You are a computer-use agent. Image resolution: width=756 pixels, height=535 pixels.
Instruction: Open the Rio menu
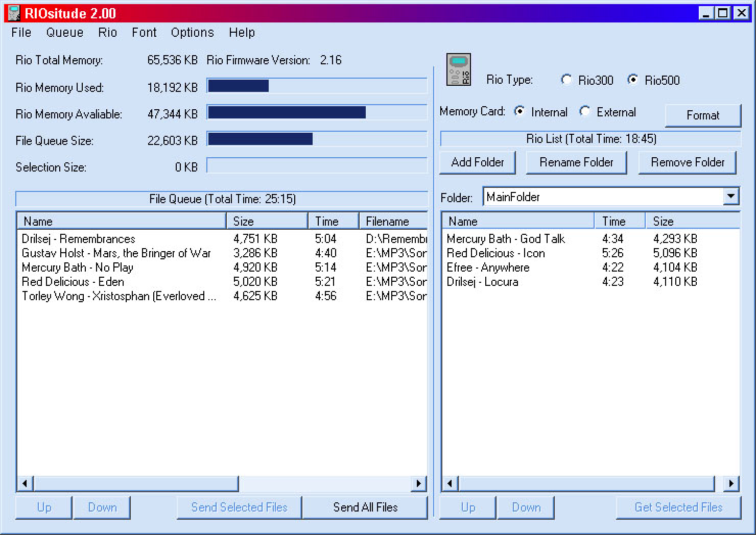(x=108, y=33)
